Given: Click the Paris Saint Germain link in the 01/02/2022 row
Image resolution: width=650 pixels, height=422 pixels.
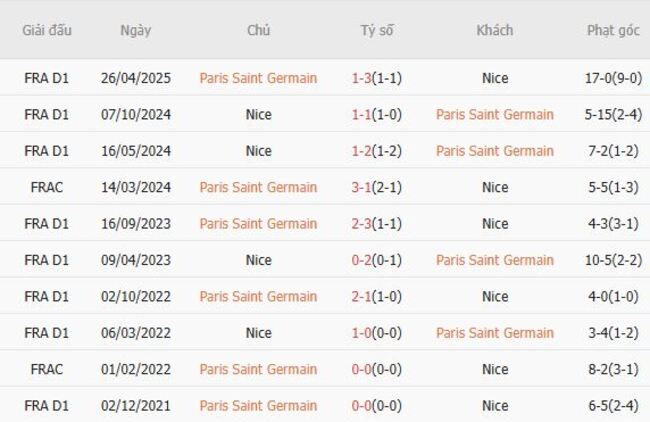Looking at the screenshot, I should 258,369.
